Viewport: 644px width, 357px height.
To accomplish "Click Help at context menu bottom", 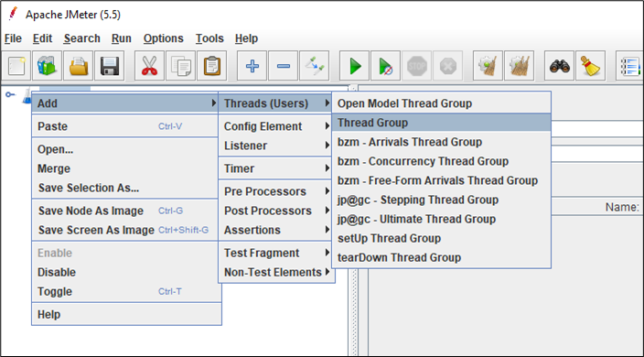I will tap(126, 314).
